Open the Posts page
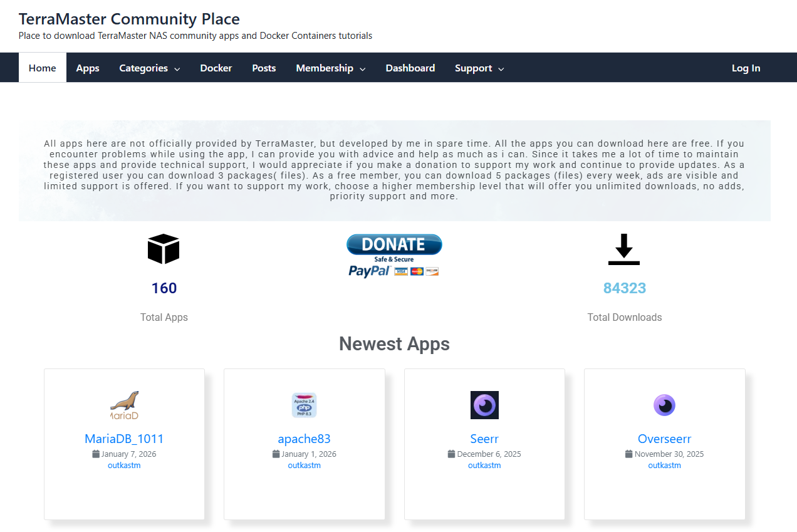 point(264,68)
